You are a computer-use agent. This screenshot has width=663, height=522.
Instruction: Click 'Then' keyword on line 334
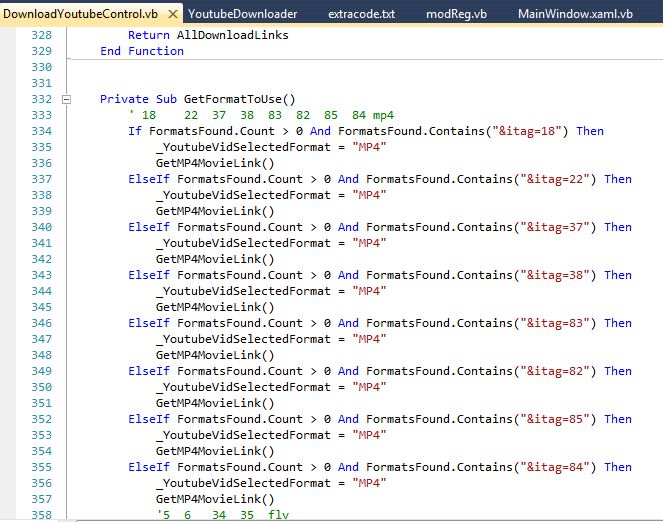(589, 131)
